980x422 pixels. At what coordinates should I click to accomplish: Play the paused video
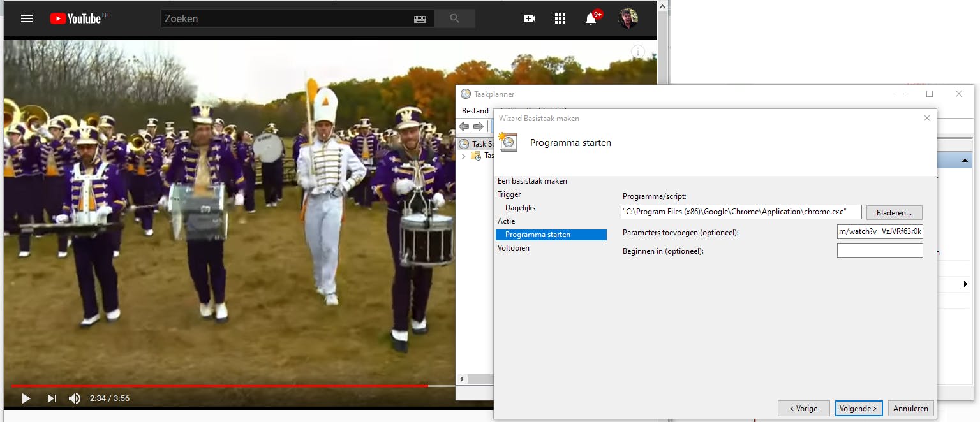coord(26,398)
